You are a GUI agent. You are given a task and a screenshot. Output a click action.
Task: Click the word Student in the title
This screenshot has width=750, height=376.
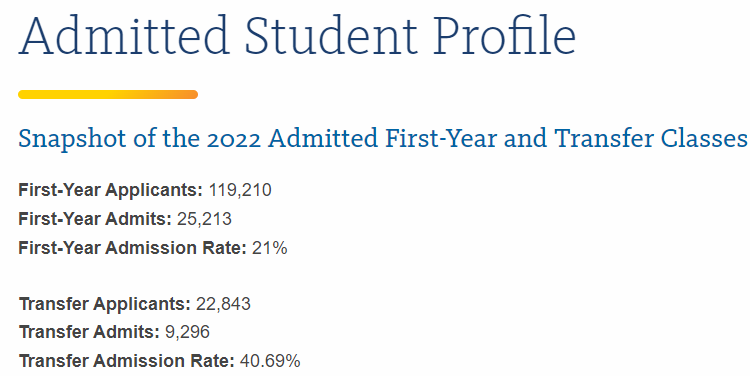[331, 37]
